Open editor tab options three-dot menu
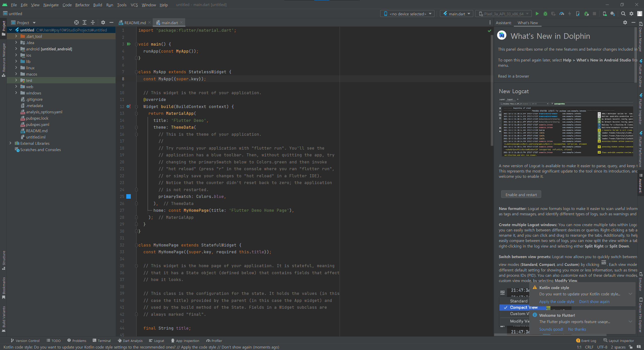The image size is (644, 350). point(490,23)
